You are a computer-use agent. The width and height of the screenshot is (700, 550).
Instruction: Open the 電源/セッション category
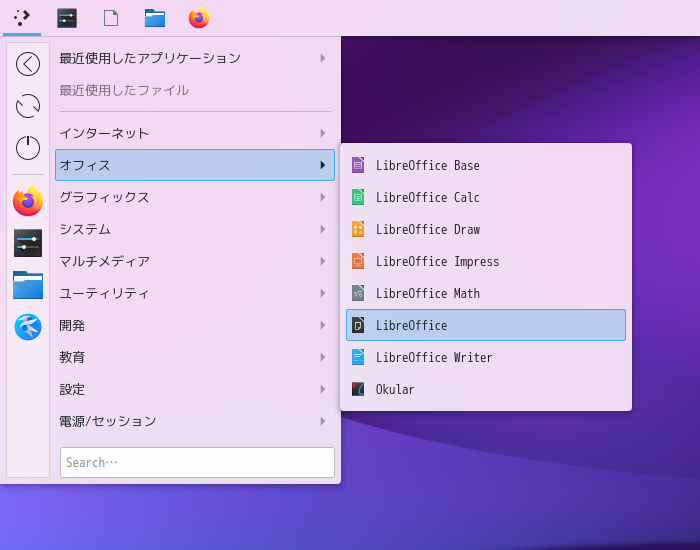point(195,421)
